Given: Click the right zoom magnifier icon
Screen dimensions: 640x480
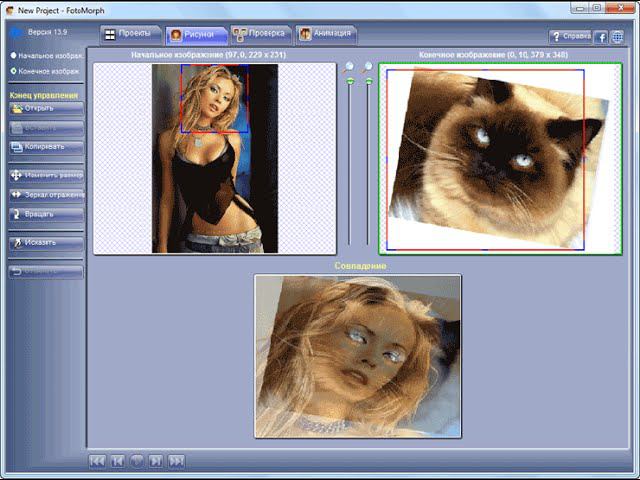Looking at the screenshot, I should tap(368, 67).
